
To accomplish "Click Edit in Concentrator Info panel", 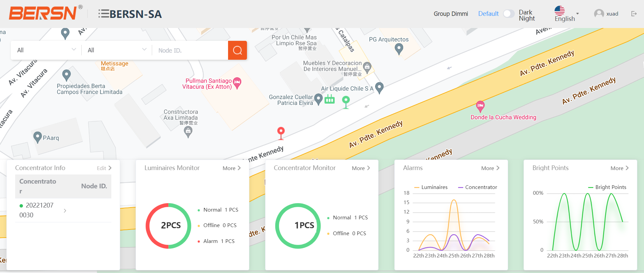I will (x=104, y=168).
